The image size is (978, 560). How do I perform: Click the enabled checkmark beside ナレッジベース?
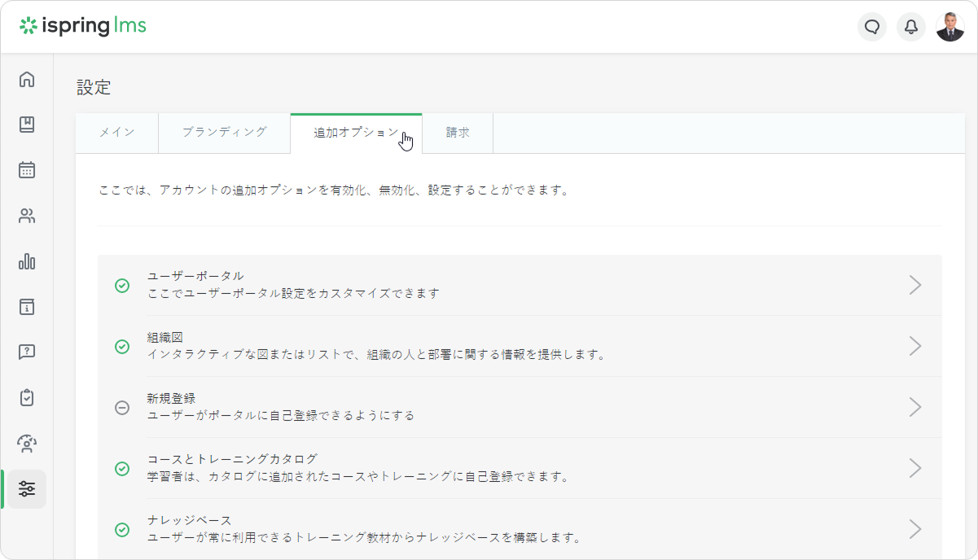122,530
